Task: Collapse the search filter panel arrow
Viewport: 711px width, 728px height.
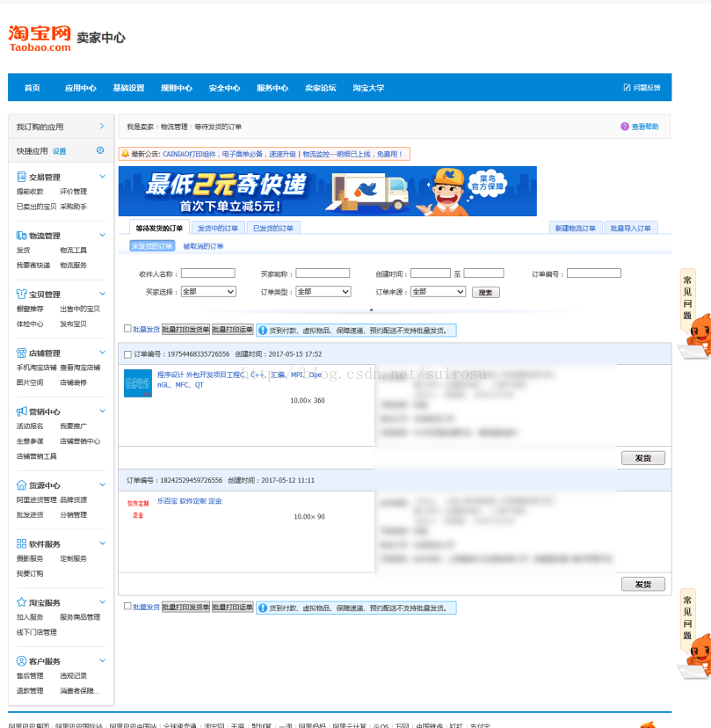Action: 371,309
